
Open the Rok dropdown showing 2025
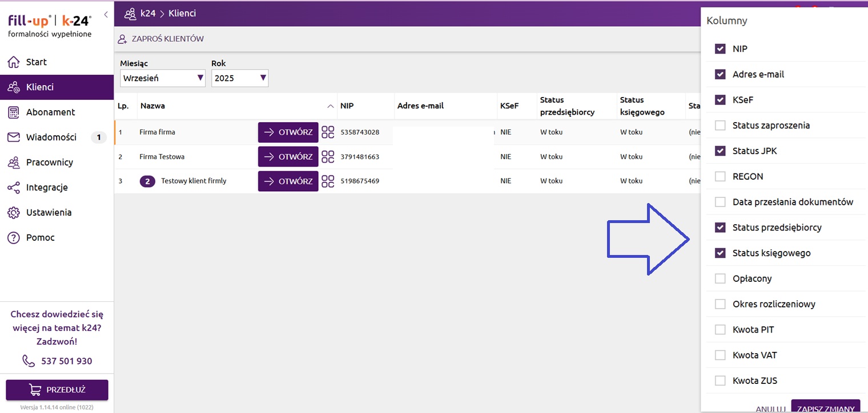tap(239, 78)
